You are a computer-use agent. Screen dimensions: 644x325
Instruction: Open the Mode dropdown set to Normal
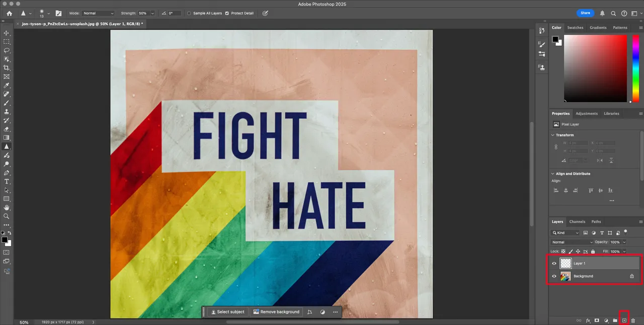98,13
